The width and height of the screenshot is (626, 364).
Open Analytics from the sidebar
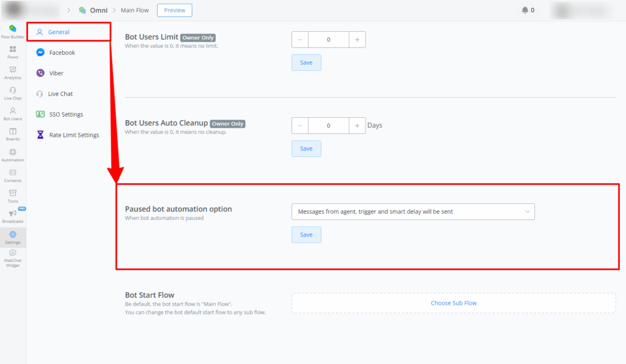(x=13, y=73)
